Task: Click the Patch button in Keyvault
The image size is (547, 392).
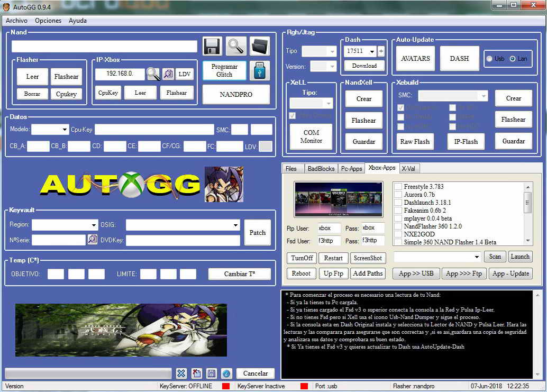Action: [258, 233]
